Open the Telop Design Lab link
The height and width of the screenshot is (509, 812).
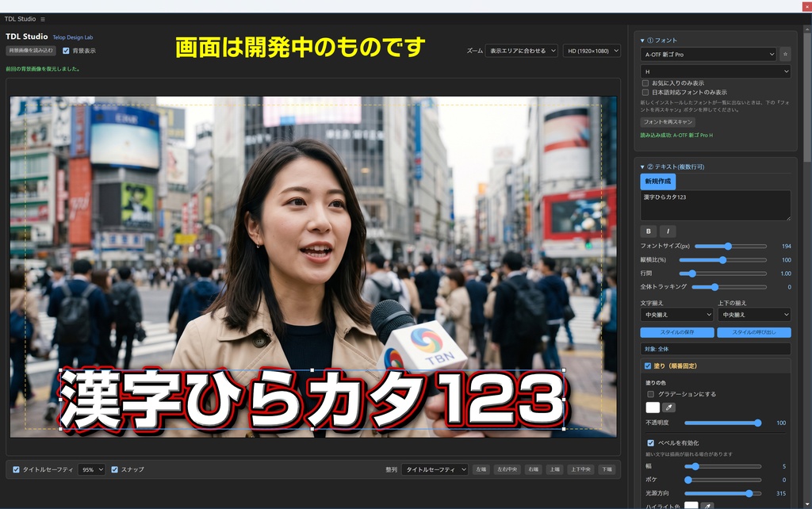[x=73, y=37]
